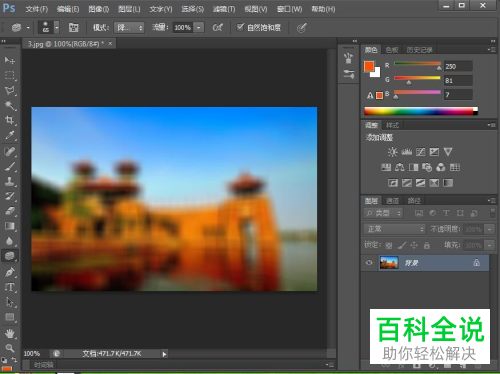Image resolution: width=500 pixels, height=374 pixels.
Task: Add a Brightness/Contrast adjustment
Action: 392,152
